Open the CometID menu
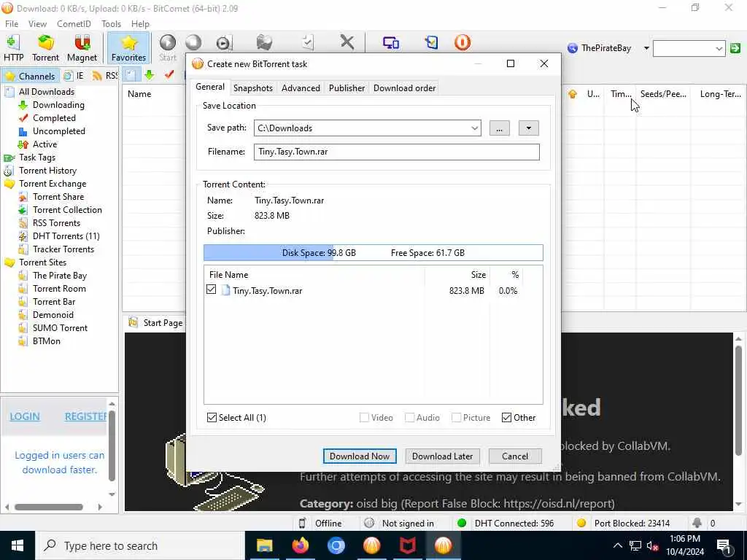Image resolution: width=747 pixels, height=560 pixels. (x=74, y=24)
